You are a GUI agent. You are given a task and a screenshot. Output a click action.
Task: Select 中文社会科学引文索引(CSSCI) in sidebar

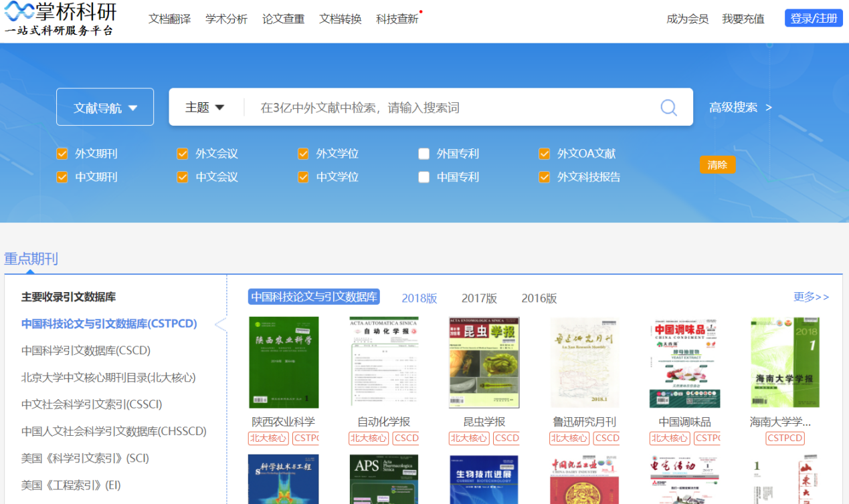tap(92, 404)
